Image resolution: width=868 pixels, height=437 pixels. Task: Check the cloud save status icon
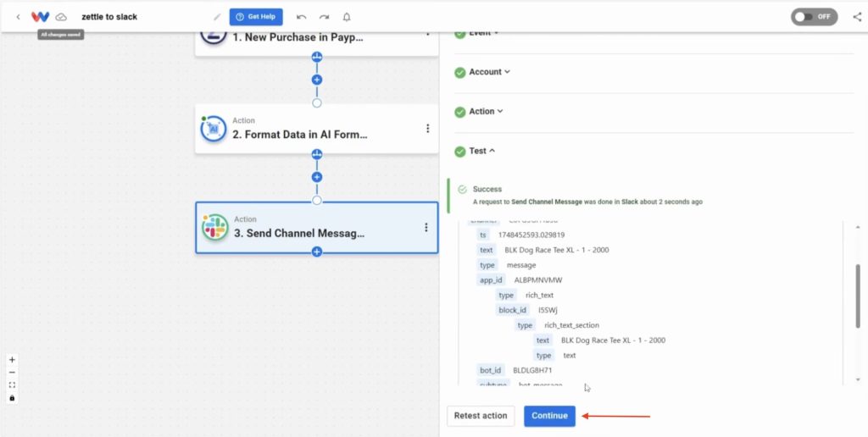click(61, 17)
